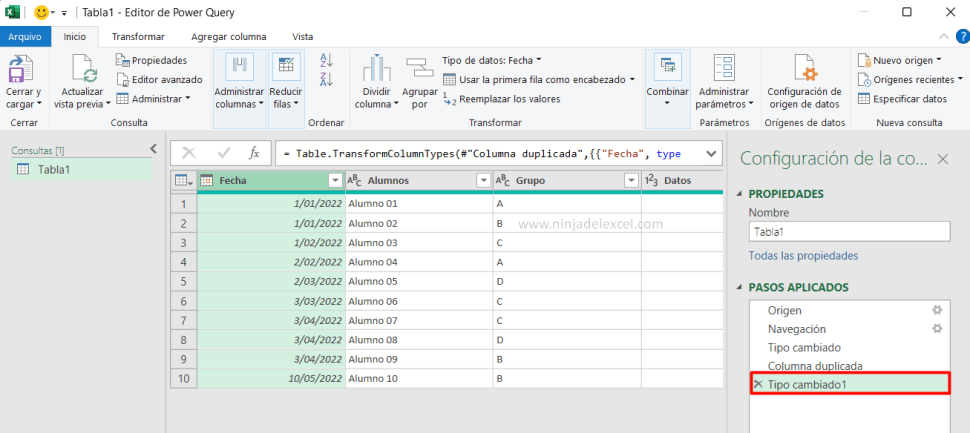
Task: Select row number 7
Action: pyautogui.click(x=184, y=320)
